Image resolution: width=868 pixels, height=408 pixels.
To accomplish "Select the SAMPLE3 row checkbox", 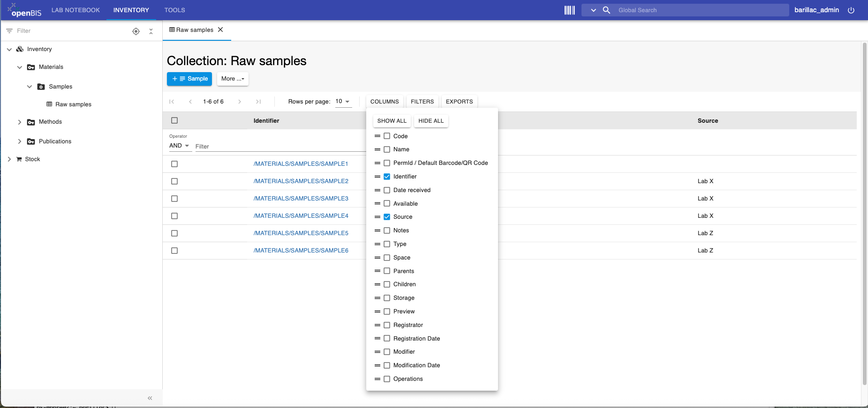I will [174, 199].
